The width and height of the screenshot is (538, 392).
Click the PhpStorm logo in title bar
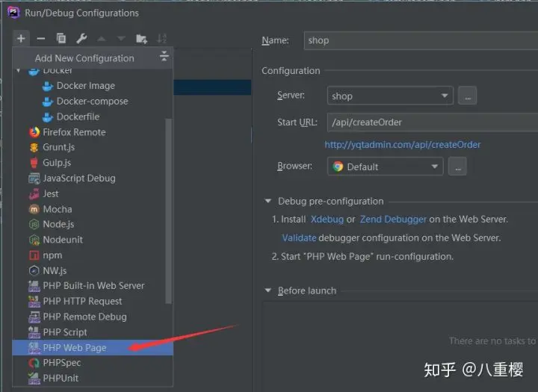pos(13,13)
